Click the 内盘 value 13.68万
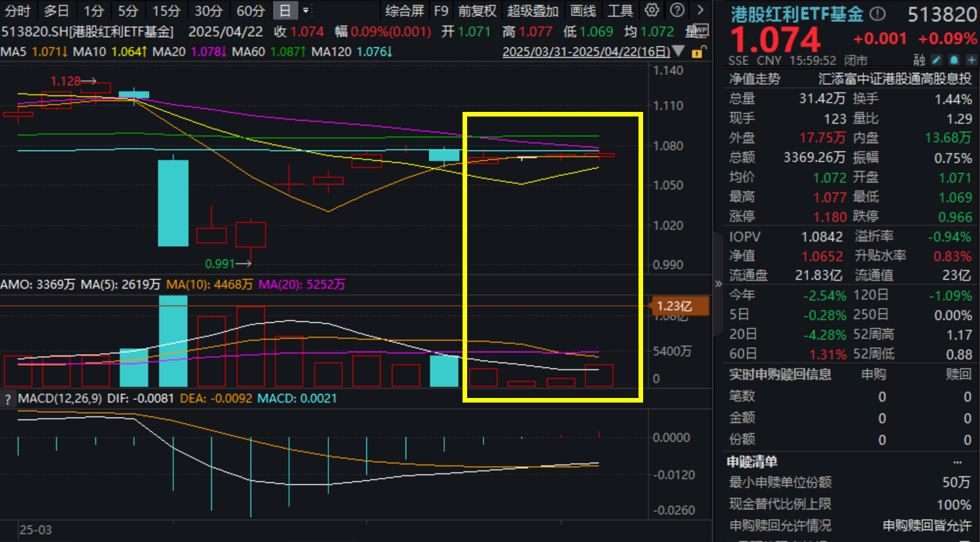 click(x=949, y=138)
